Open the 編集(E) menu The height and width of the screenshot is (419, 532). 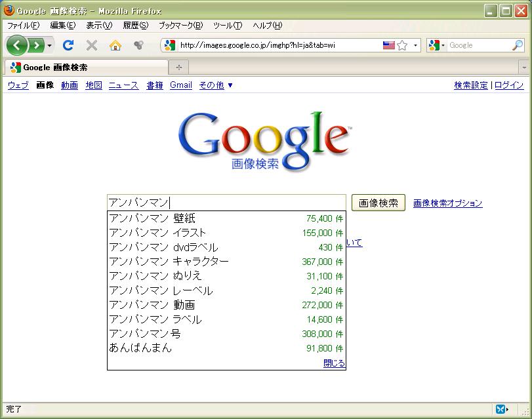tap(63, 26)
